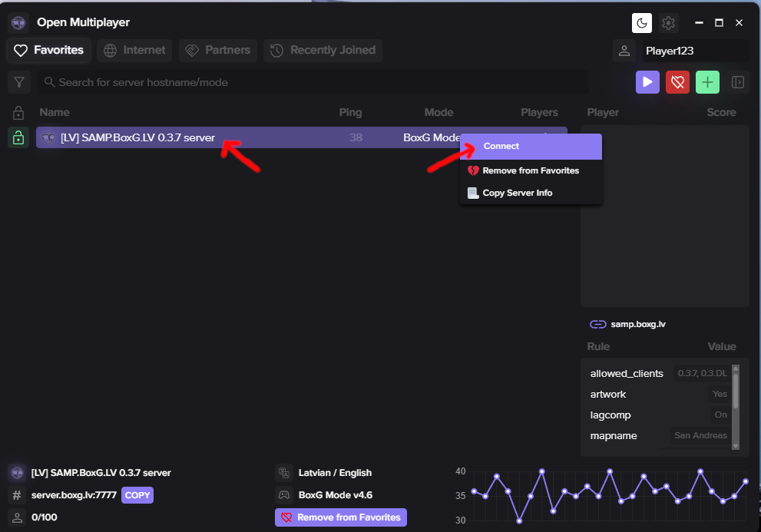Select the lagcomp rule row
Viewport: 761px width, 532px height.
click(659, 415)
